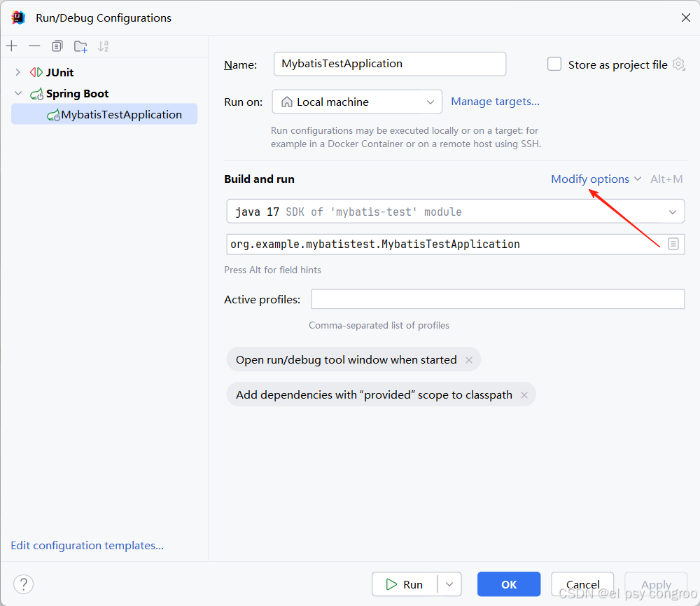700x606 pixels.
Task: Open the java 17 SDK dropdown
Action: (456, 212)
